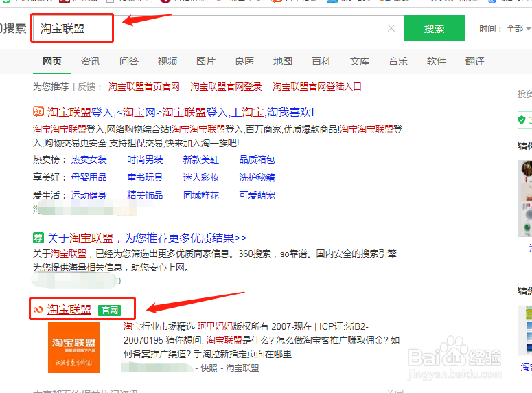Switch to the 资讯 tab
The image size is (532, 393).
point(91,61)
